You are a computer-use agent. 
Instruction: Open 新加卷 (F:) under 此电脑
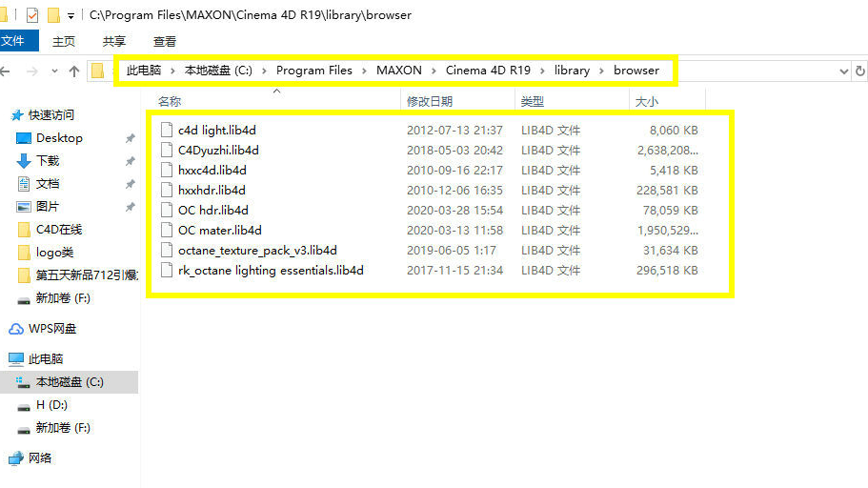tap(63, 428)
